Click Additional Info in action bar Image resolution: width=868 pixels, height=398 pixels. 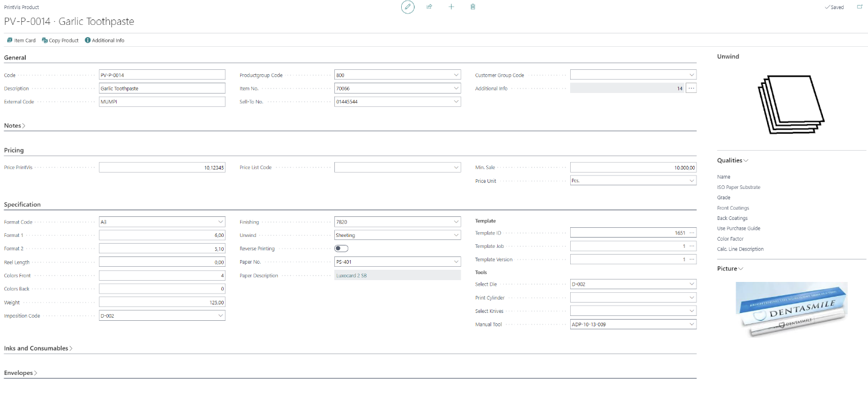[105, 41]
